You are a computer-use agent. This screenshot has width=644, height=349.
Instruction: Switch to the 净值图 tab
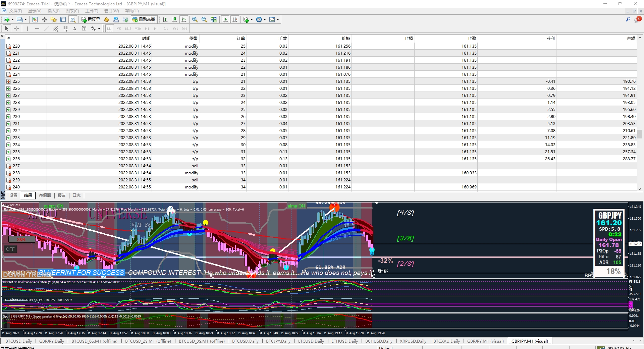point(45,195)
